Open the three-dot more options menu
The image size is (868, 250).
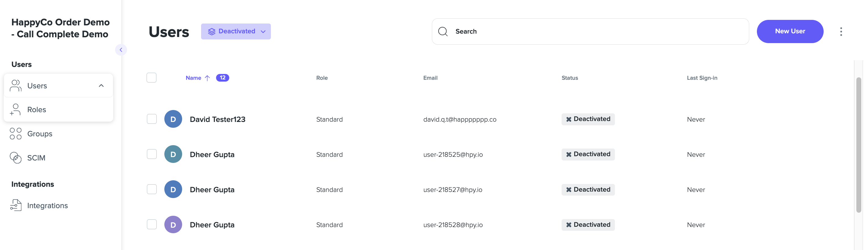pos(841,31)
